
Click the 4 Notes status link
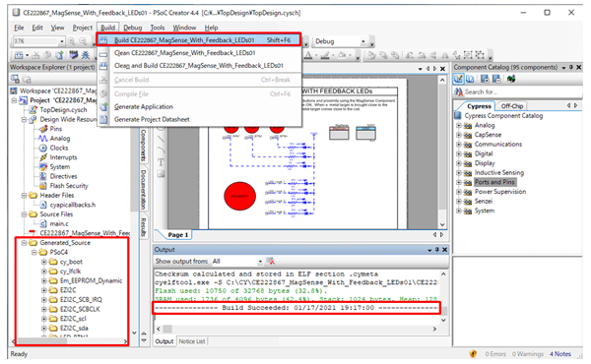559,354
